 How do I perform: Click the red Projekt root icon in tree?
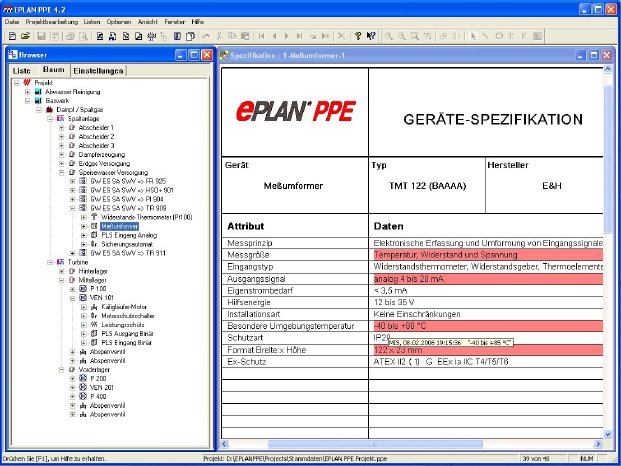(x=27, y=82)
